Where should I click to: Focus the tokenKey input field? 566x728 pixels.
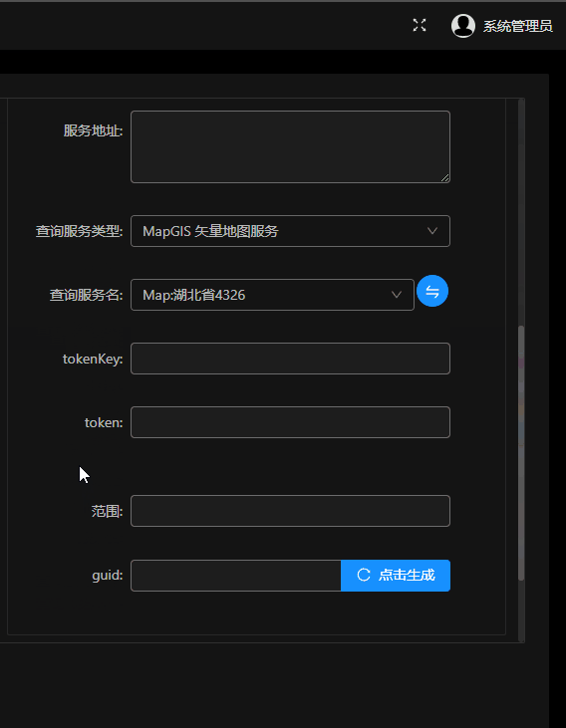[x=290, y=359]
